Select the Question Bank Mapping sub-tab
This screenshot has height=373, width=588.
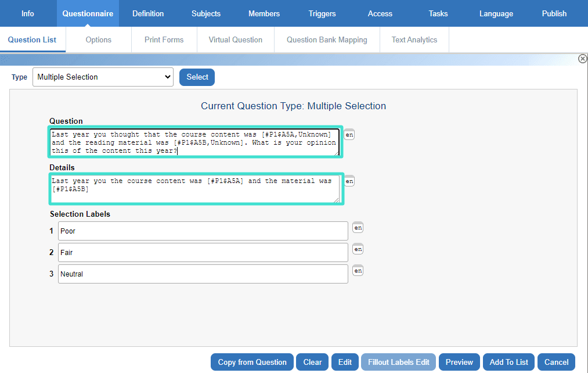(327, 40)
